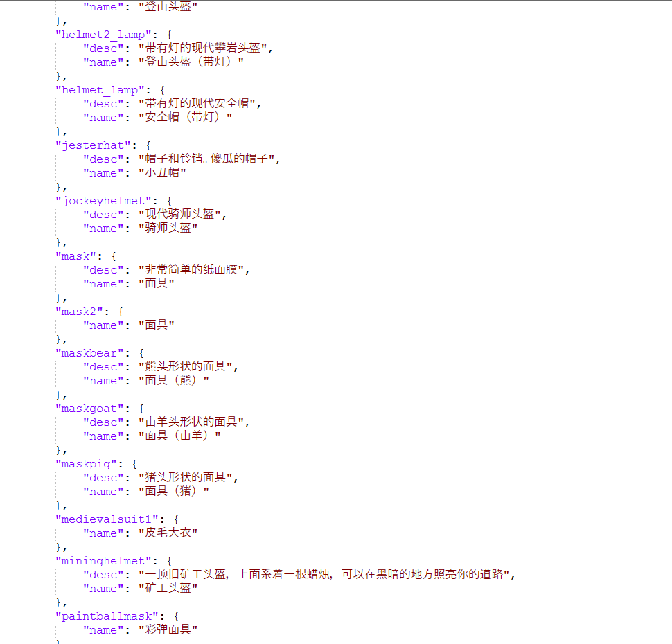Screen dimensions: 672x644
Task: Click the "矿工头盔" name value
Action: pos(168,589)
